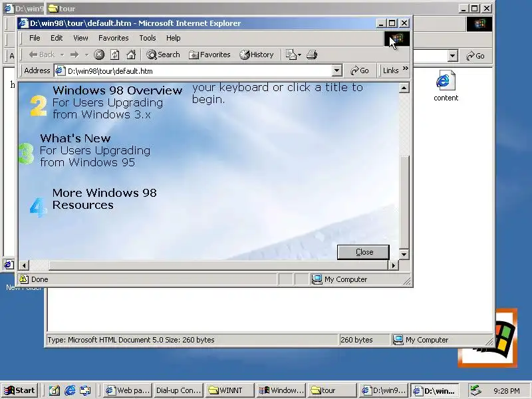Click the Forward arrow button
The image size is (532, 399).
click(x=74, y=55)
